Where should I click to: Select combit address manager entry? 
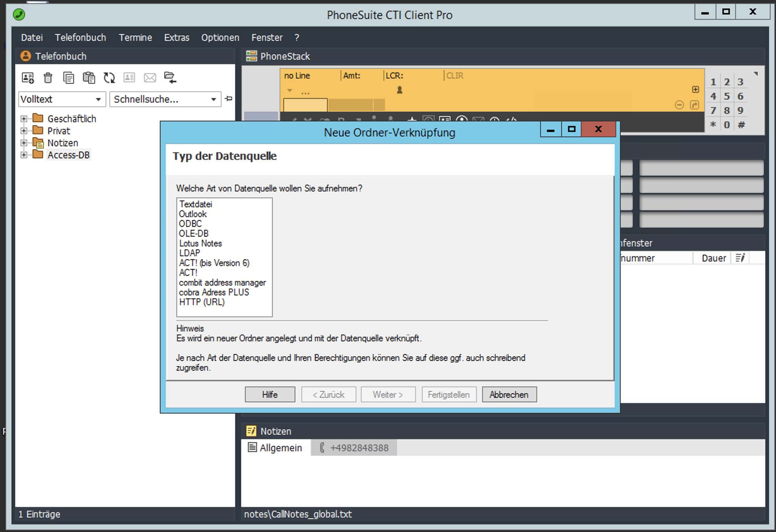pos(222,283)
